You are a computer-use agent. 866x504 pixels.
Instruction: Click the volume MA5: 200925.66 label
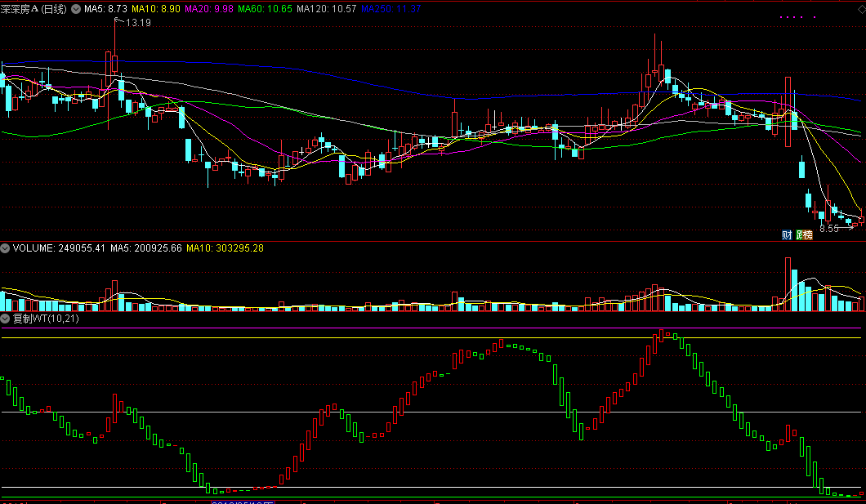[x=145, y=248]
